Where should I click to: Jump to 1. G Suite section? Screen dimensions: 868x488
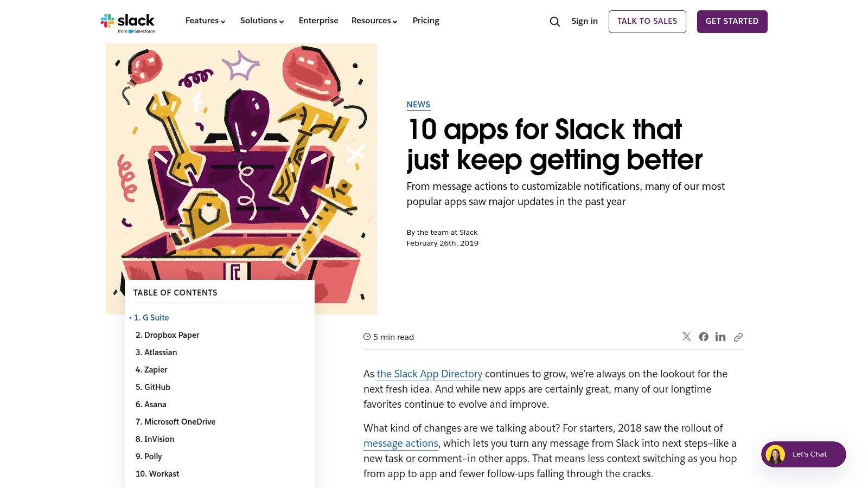coord(151,318)
